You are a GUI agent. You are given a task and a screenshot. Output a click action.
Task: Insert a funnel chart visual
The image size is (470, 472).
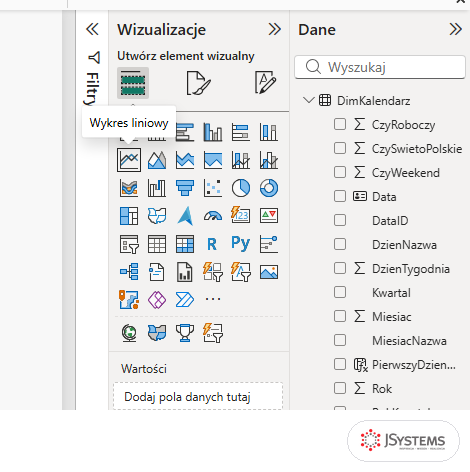[x=185, y=188]
